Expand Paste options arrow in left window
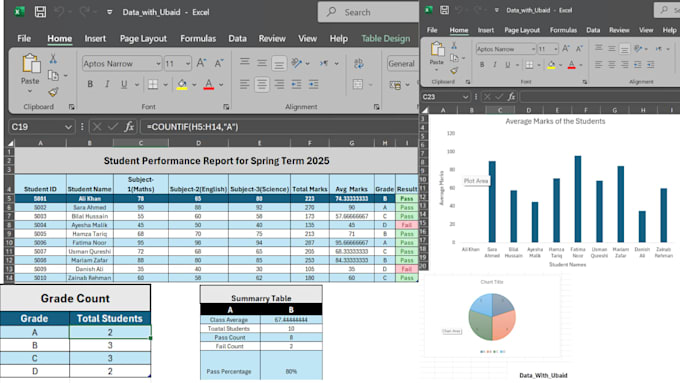680x383 pixels. point(29,91)
